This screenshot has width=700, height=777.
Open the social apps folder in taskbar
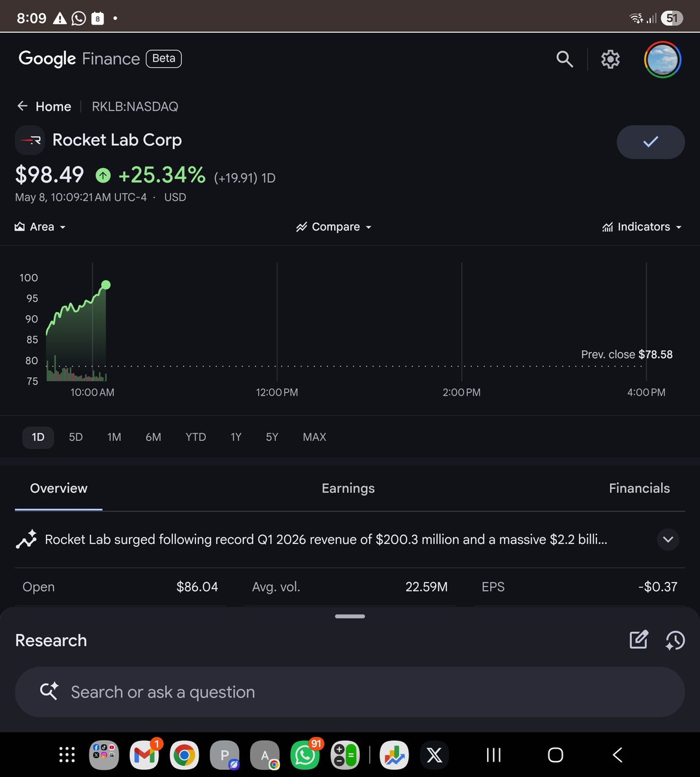tap(104, 755)
